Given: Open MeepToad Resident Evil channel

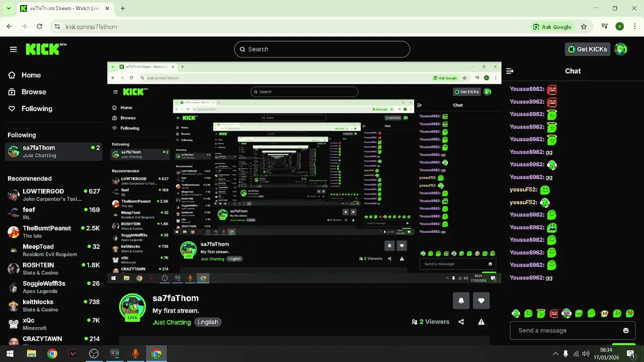Looking at the screenshot, I should (x=54, y=250).
